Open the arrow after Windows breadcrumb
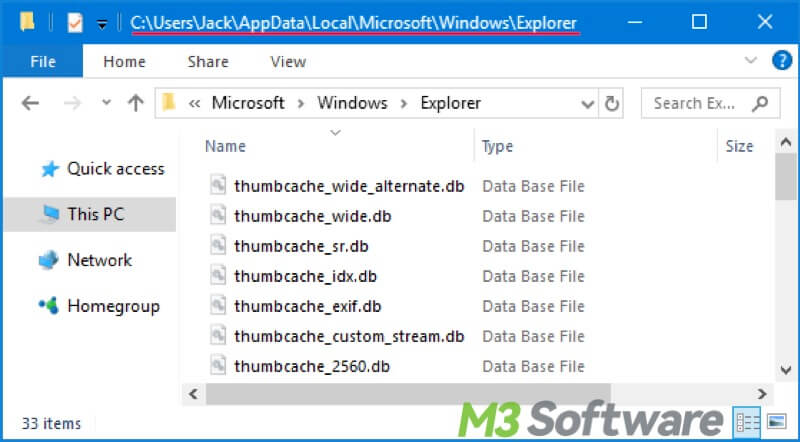The height and width of the screenshot is (442, 800). pos(404,104)
